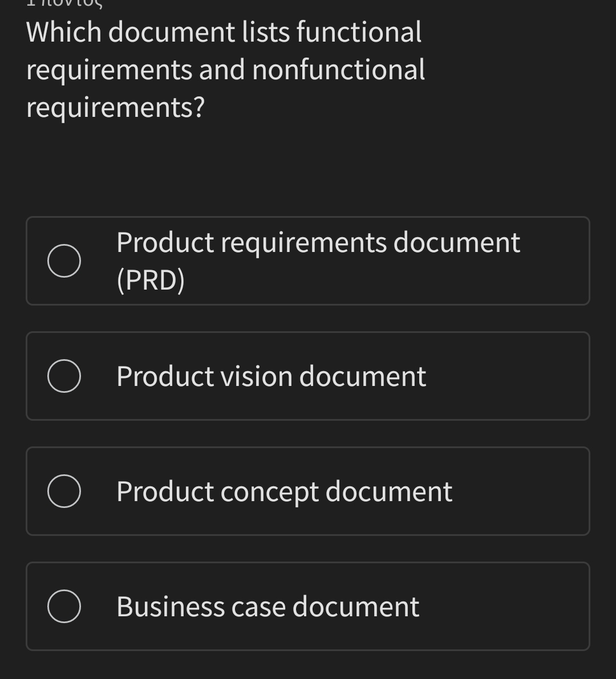
Task: Click the fourth answer option card
Action: click(308, 605)
